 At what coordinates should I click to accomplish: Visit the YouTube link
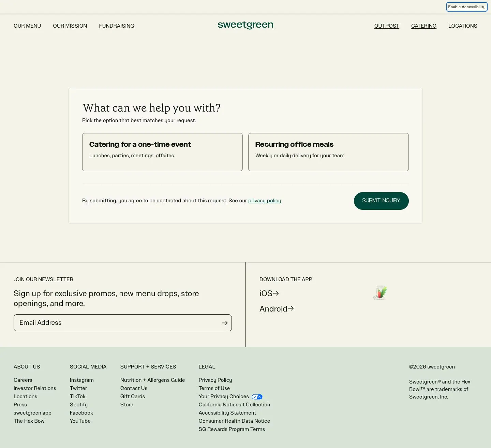tap(80, 421)
